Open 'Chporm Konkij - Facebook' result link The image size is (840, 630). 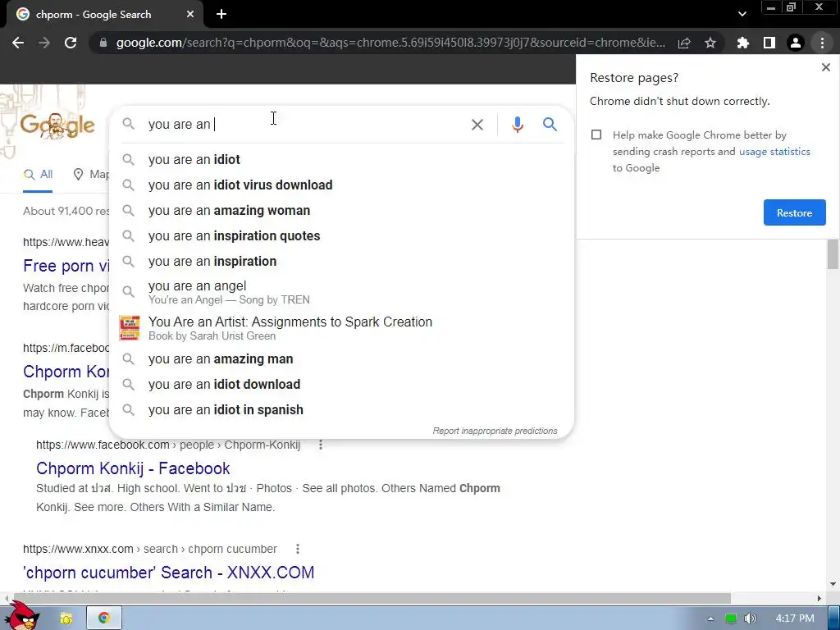tap(133, 468)
